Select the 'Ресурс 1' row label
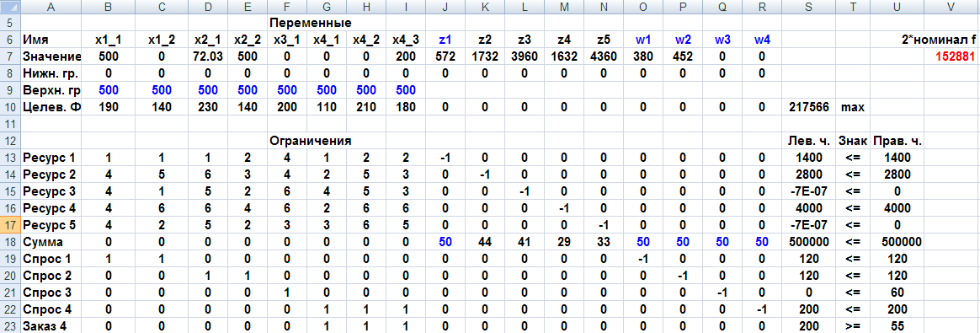The width and height of the screenshot is (980, 333). pos(50,158)
